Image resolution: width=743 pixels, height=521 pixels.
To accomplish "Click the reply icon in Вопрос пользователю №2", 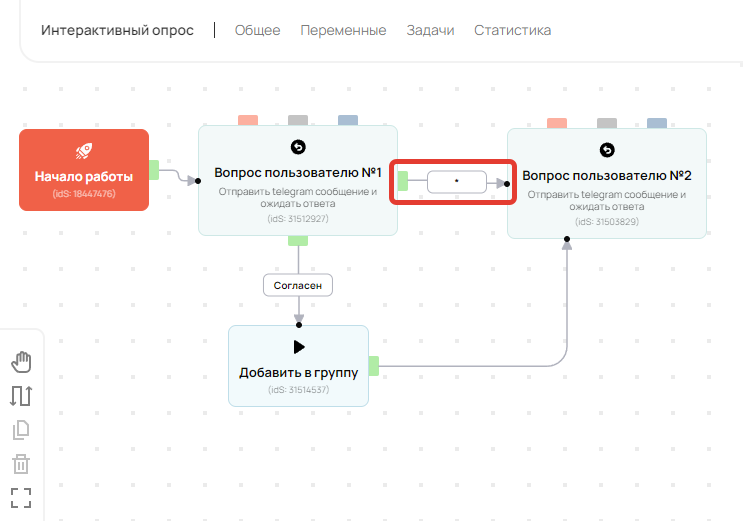I will pyautogui.click(x=607, y=150).
